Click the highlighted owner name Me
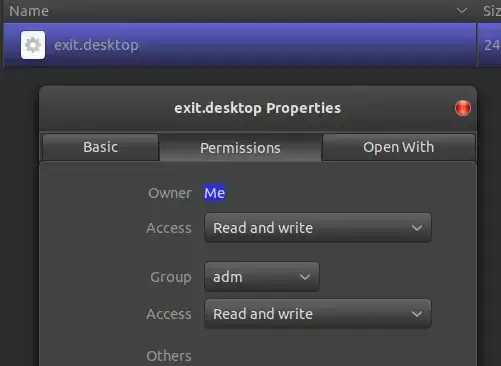This screenshot has width=501, height=366. pos(215,193)
